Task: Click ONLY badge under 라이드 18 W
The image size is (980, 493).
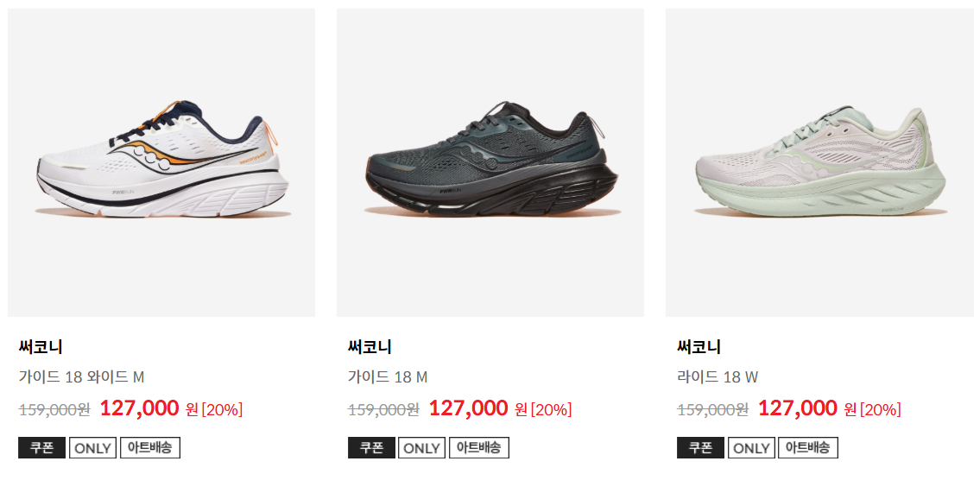Action: tap(751, 448)
